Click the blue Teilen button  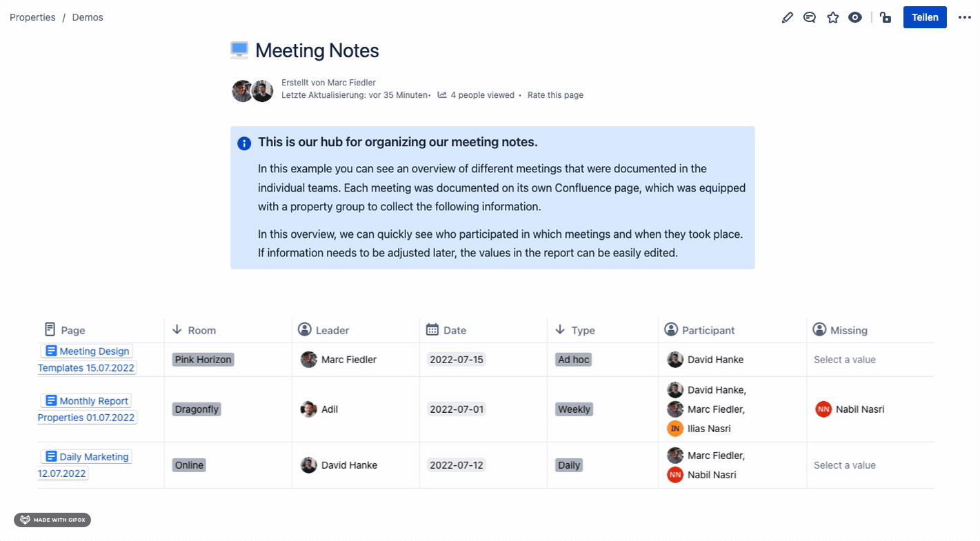pyautogui.click(x=924, y=17)
